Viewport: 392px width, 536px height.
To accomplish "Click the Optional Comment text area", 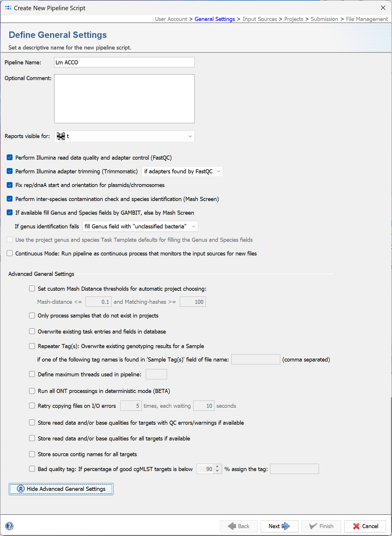I will pos(124,98).
